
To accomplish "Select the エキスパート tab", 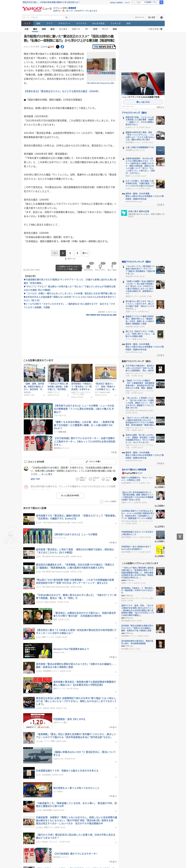I will tap(64, 24).
